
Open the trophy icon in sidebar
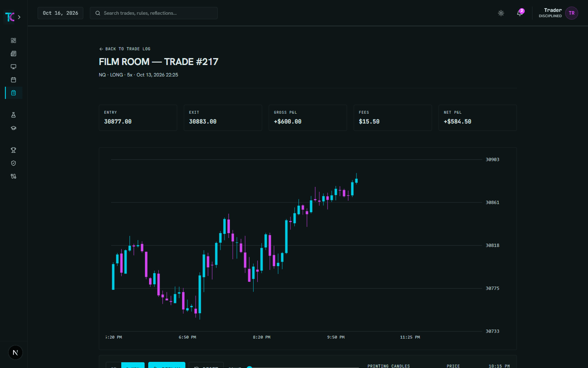(13, 150)
